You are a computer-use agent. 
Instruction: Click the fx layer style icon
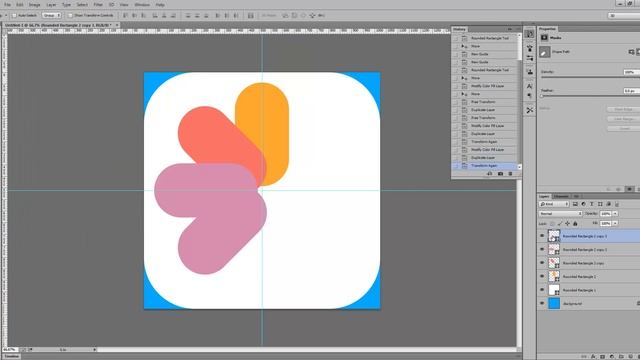[x=593, y=357]
